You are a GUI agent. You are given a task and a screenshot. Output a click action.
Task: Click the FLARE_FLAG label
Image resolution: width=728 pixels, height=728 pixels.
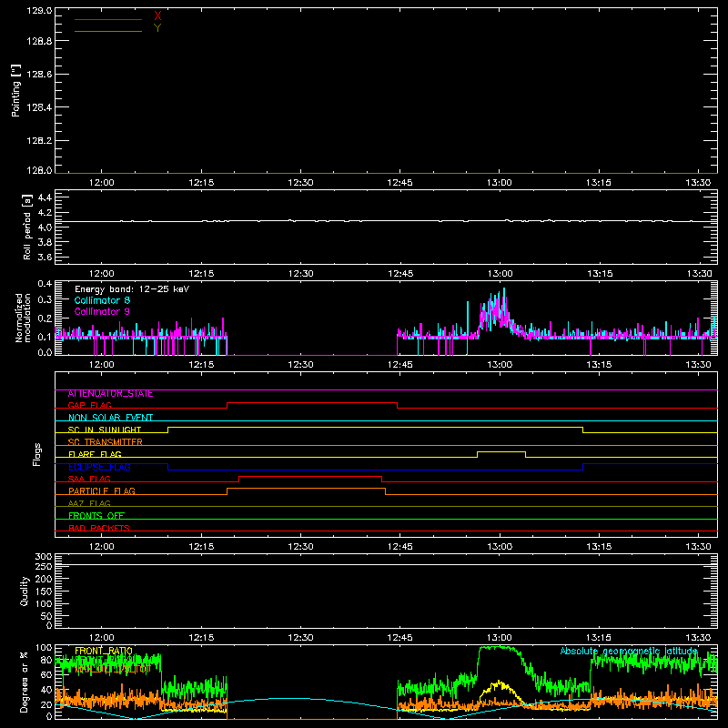[x=95, y=454]
